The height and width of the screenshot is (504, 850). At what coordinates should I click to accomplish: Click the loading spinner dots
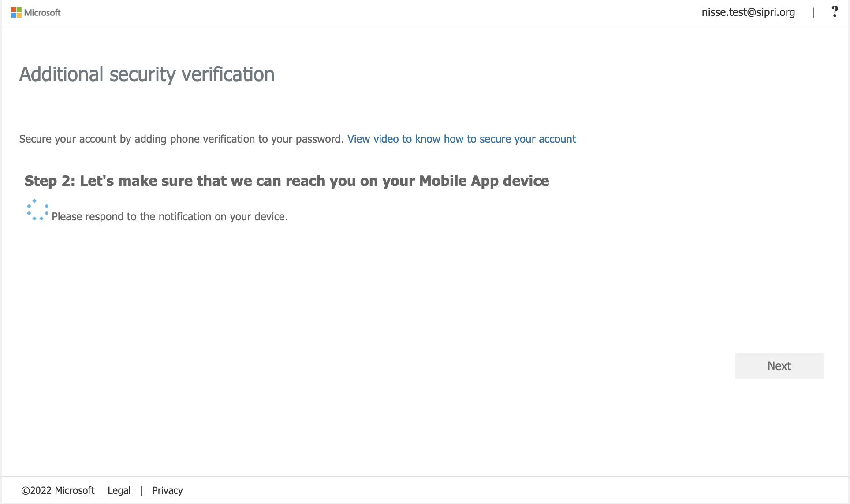point(37,210)
